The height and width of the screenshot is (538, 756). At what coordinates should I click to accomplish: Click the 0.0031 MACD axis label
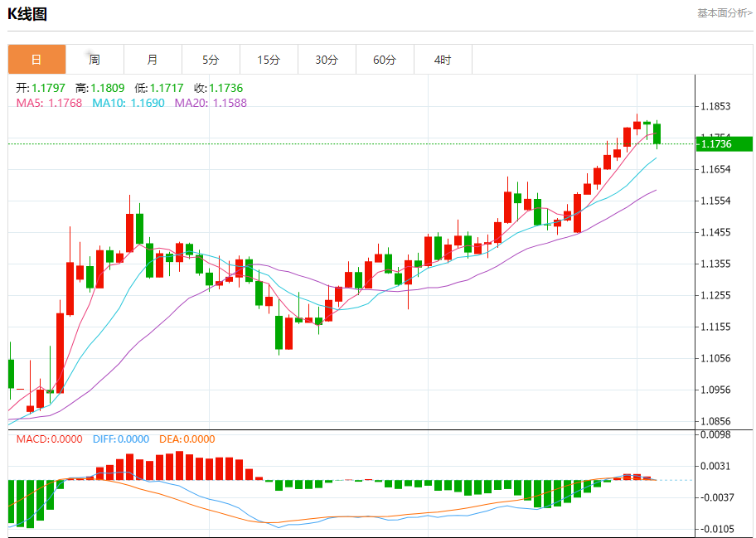click(x=715, y=466)
